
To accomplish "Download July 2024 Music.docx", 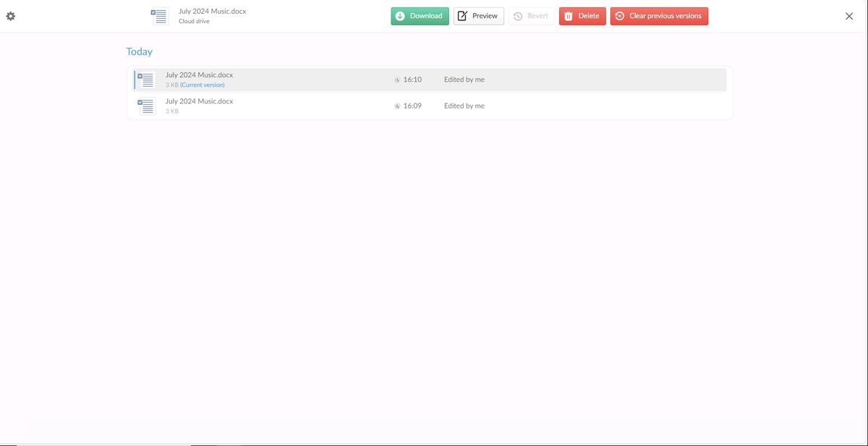I will (x=420, y=15).
